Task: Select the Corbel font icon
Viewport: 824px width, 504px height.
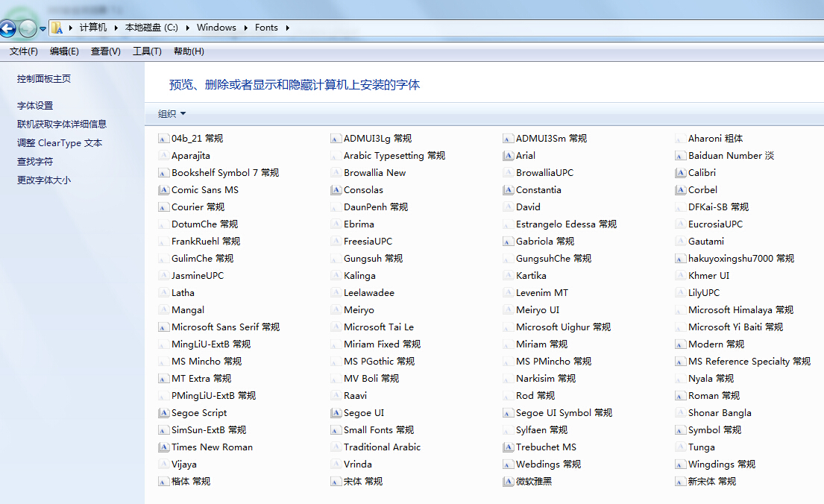Action: [681, 190]
